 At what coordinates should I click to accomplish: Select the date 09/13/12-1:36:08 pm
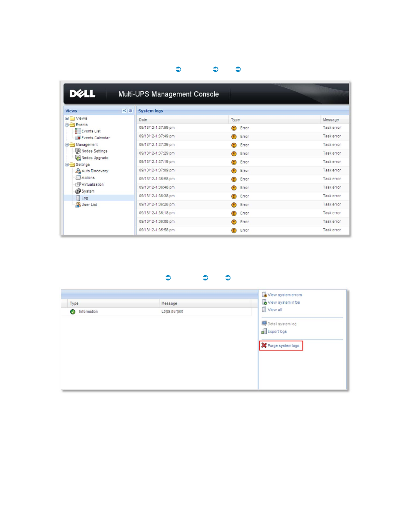coord(157,221)
